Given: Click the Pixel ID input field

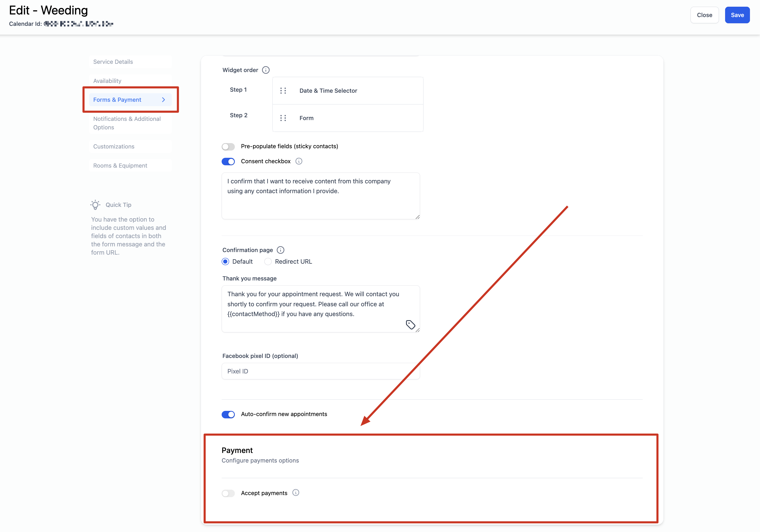Looking at the screenshot, I should point(320,371).
